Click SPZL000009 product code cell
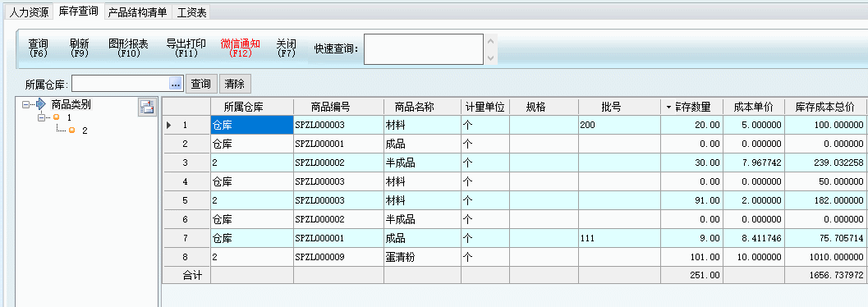The height and width of the screenshot is (307, 868). (338, 257)
